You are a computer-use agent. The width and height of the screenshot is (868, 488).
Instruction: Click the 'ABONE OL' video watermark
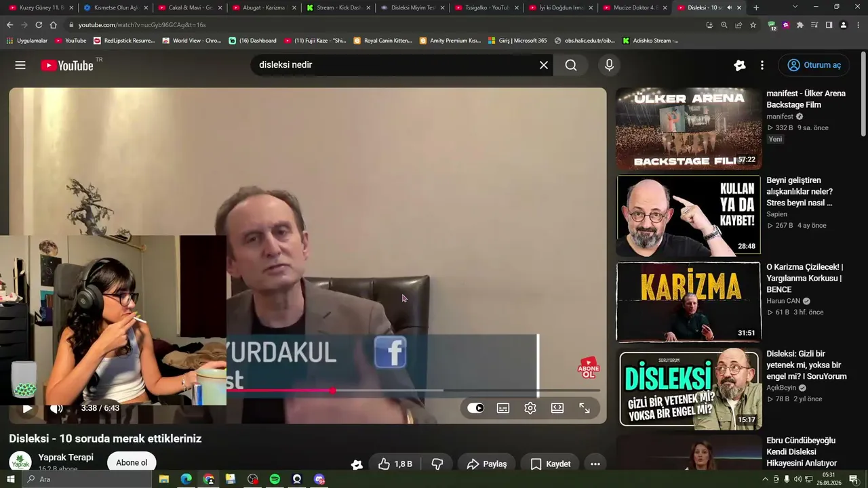click(588, 368)
